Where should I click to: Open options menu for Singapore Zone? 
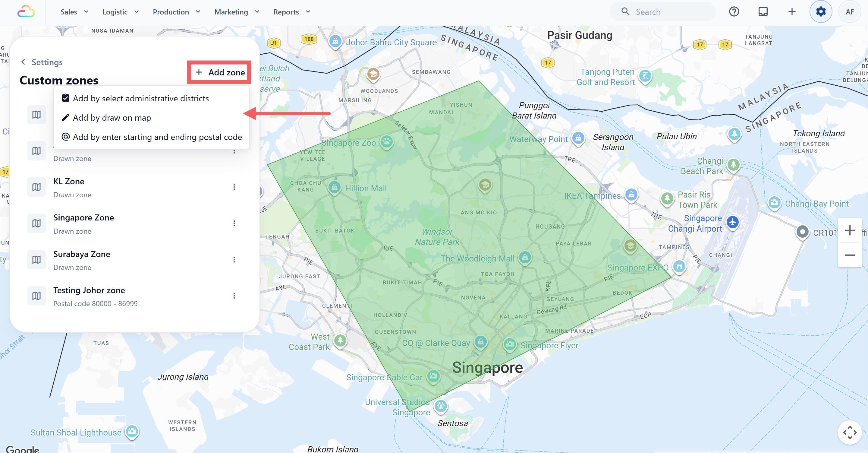pos(234,223)
